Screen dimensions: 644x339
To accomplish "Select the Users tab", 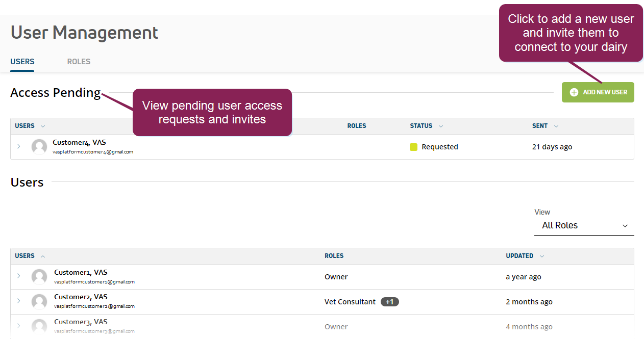I will (22, 62).
